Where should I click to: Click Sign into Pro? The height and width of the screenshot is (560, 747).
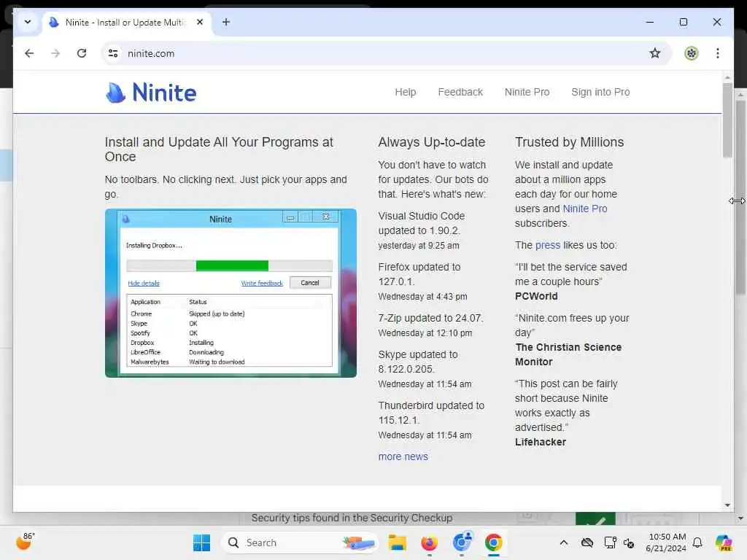[600, 92]
